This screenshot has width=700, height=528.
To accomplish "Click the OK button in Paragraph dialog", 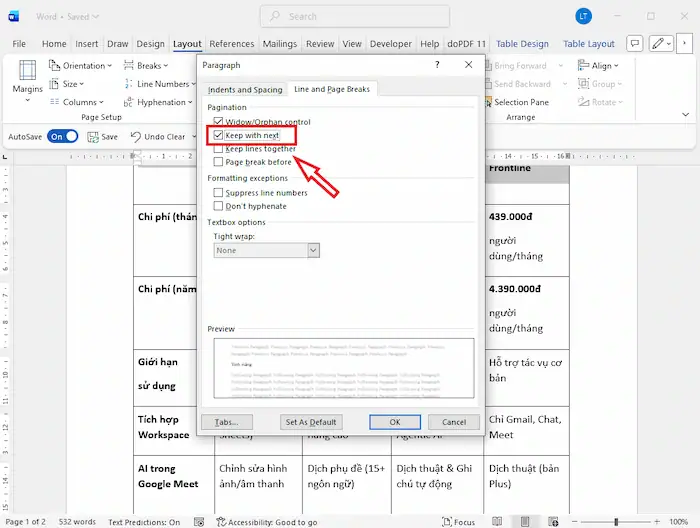I will [395, 422].
